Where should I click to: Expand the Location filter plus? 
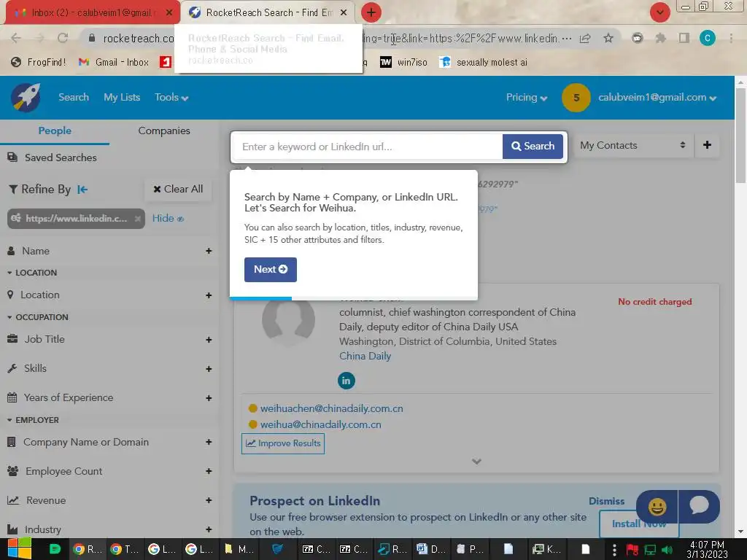pyautogui.click(x=209, y=295)
